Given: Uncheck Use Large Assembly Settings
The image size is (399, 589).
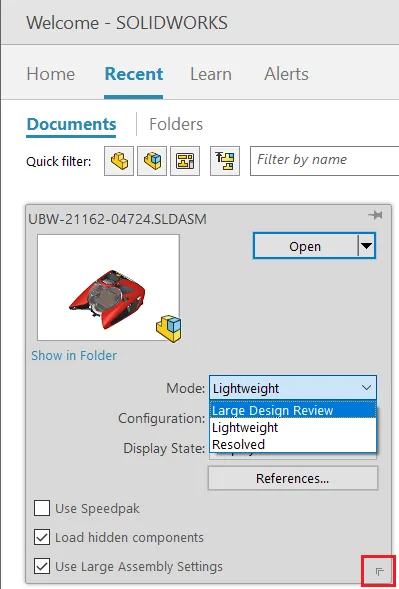Looking at the screenshot, I should (x=42, y=566).
